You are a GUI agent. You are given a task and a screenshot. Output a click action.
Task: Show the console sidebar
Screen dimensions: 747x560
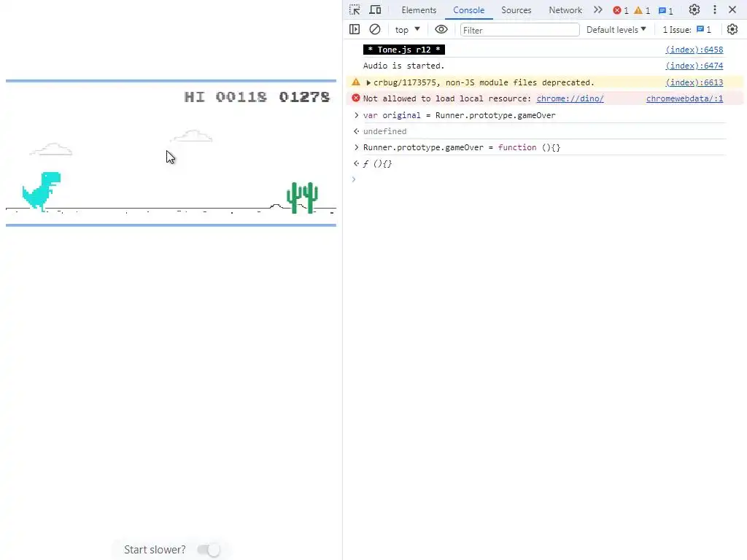click(x=355, y=29)
